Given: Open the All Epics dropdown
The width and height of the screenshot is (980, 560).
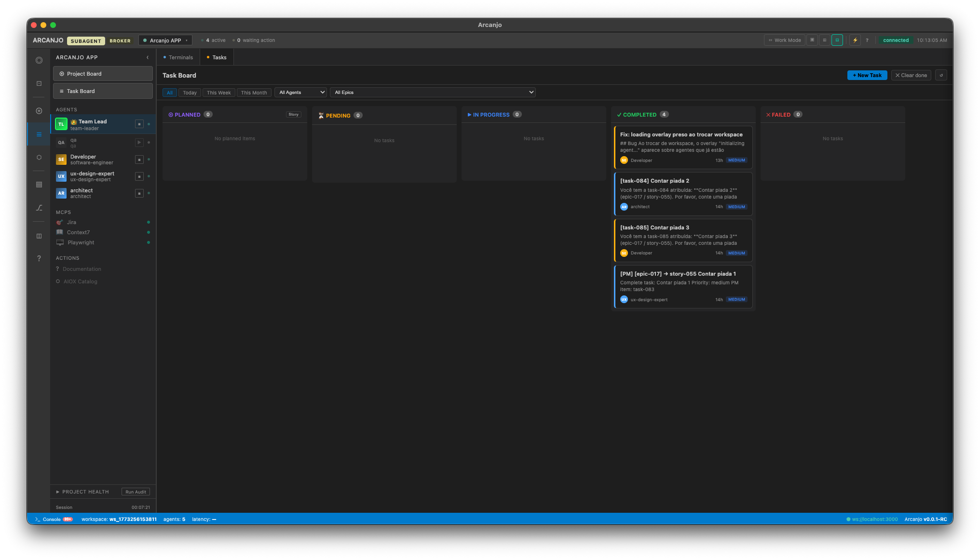Looking at the screenshot, I should [x=433, y=92].
